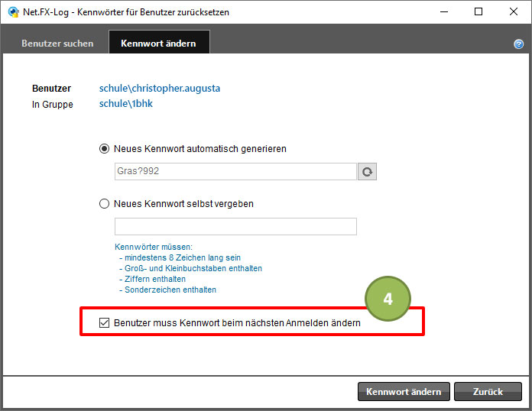The image size is (532, 411).
Task: Select 'Neues Kennwort automatisch generieren' radio button
Action: (104, 148)
